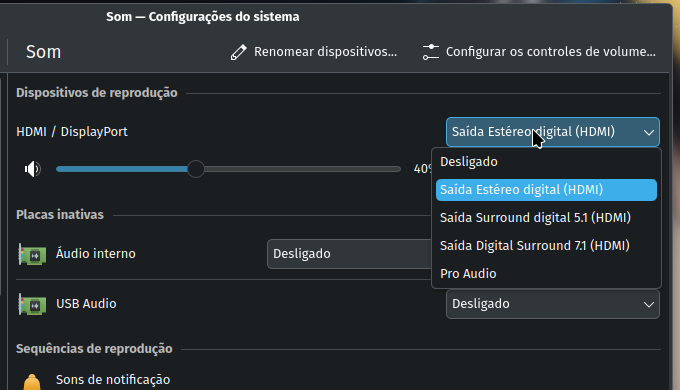Image resolution: width=680 pixels, height=390 pixels.
Task: Click the HDMI / DisplayPort device label
Action: point(72,132)
